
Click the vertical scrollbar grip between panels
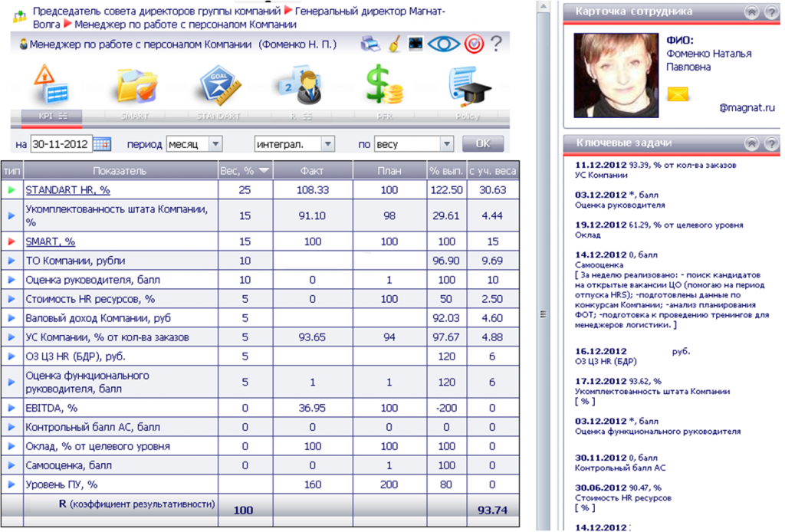click(x=544, y=314)
